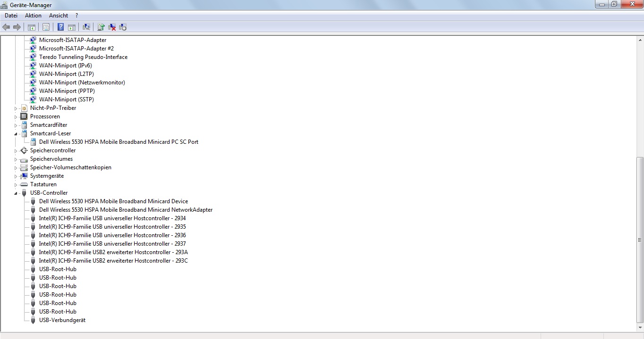This screenshot has height=339, width=644.
Task: Select Intel USB2 erweiterter Hostcontroller - 293C
Action: coord(113,260)
